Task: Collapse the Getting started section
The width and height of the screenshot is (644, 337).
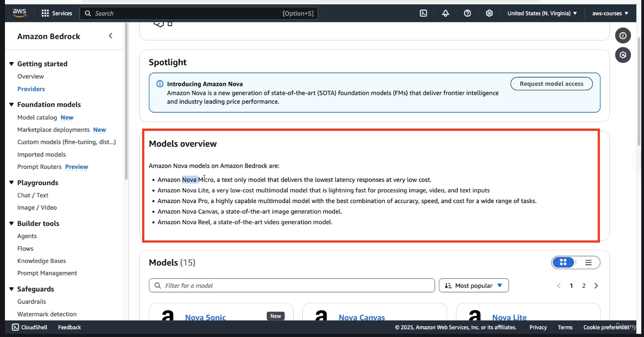Action: pos(12,64)
